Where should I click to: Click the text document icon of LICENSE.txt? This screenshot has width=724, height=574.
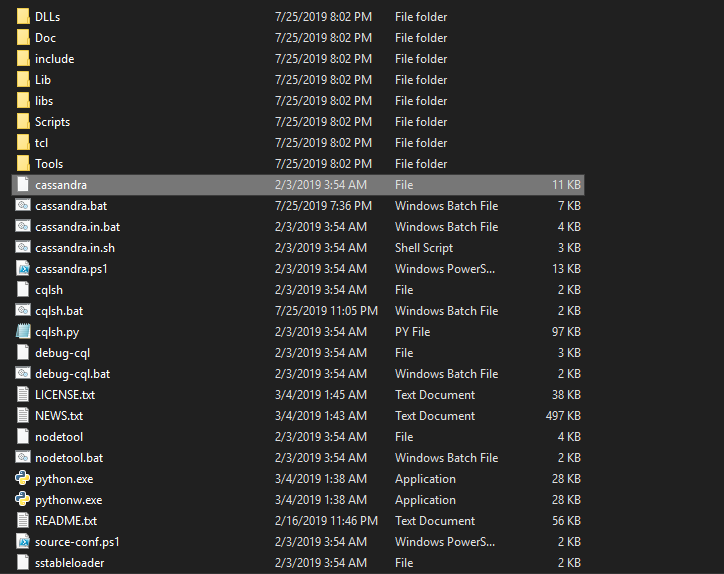point(23,394)
